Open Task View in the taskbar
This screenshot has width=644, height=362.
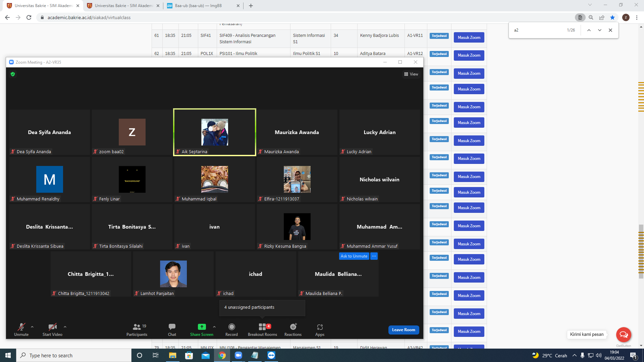[156, 355]
